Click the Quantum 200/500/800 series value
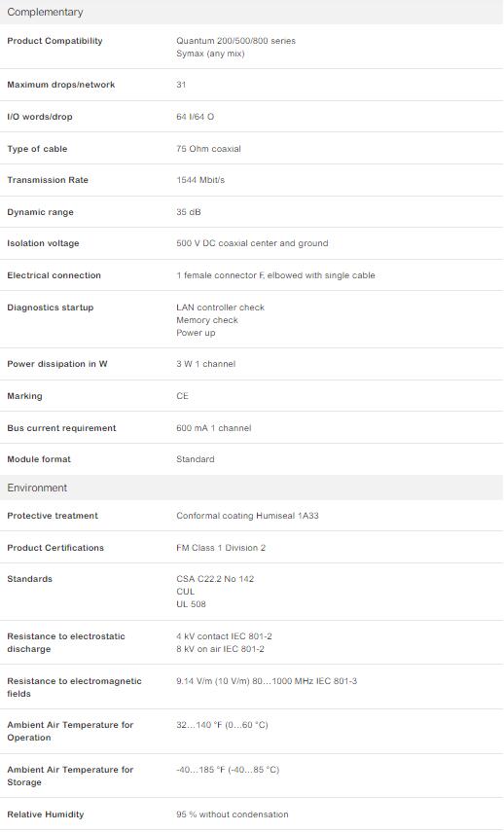The height and width of the screenshot is (832, 504). point(235,41)
